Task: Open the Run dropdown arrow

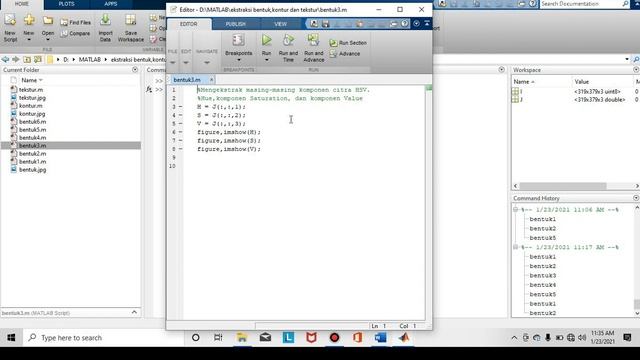Action: (x=267, y=60)
